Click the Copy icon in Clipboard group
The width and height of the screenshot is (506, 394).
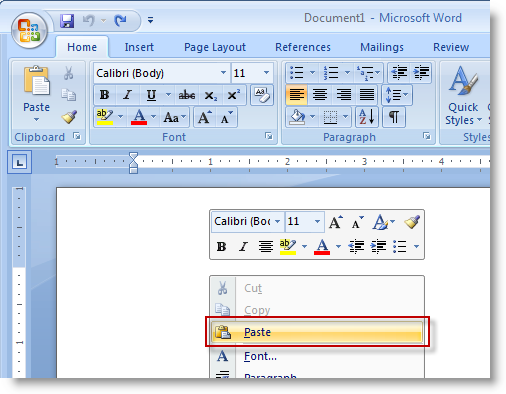click(x=69, y=95)
